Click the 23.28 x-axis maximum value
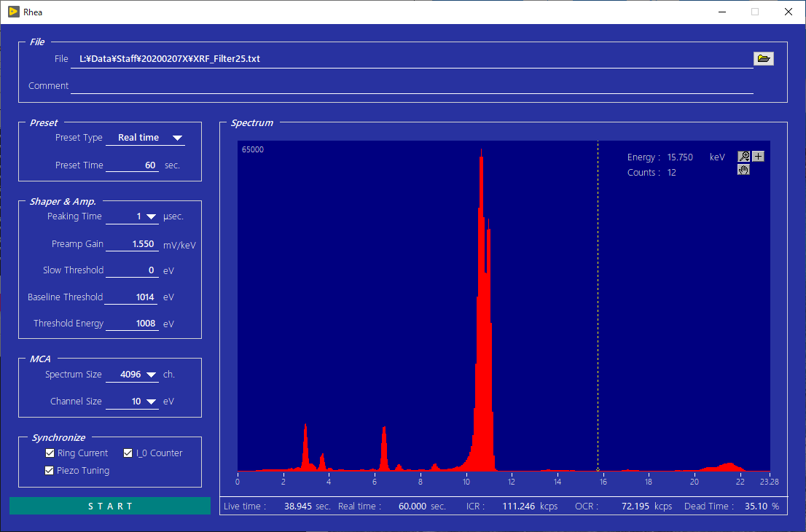 (x=769, y=482)
